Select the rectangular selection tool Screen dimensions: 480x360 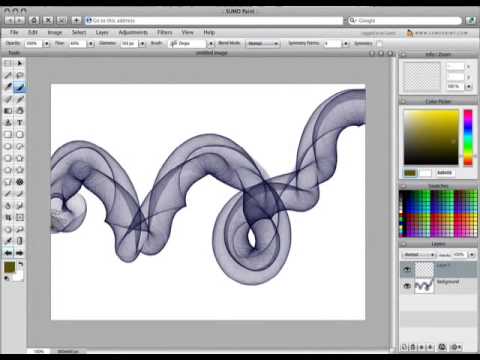[8, 63]
